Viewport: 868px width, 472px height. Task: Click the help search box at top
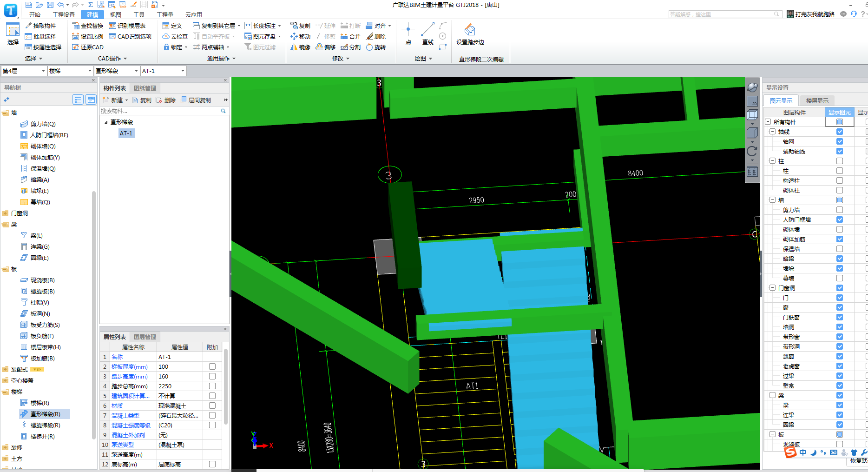coord(724,14)
